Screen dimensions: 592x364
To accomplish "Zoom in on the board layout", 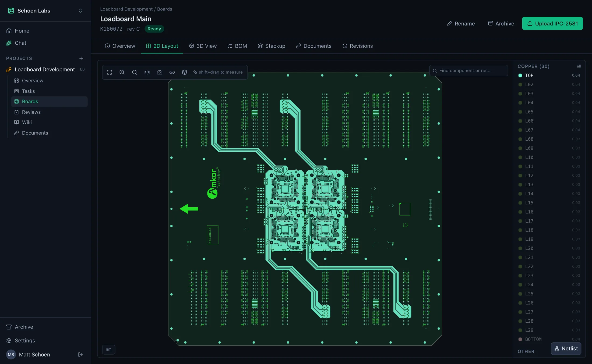I will 122,72.
